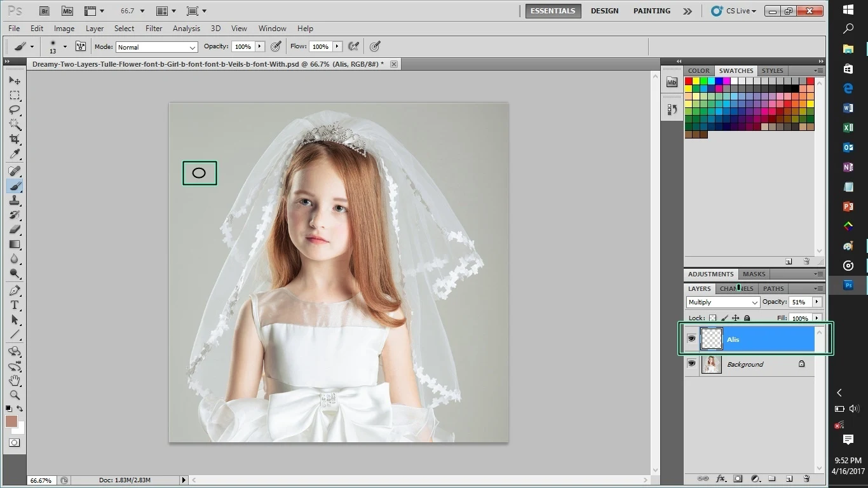This screenshot has width=868, height=488.
Task: Toggle lock image pixels
Action: click(724, 318)
